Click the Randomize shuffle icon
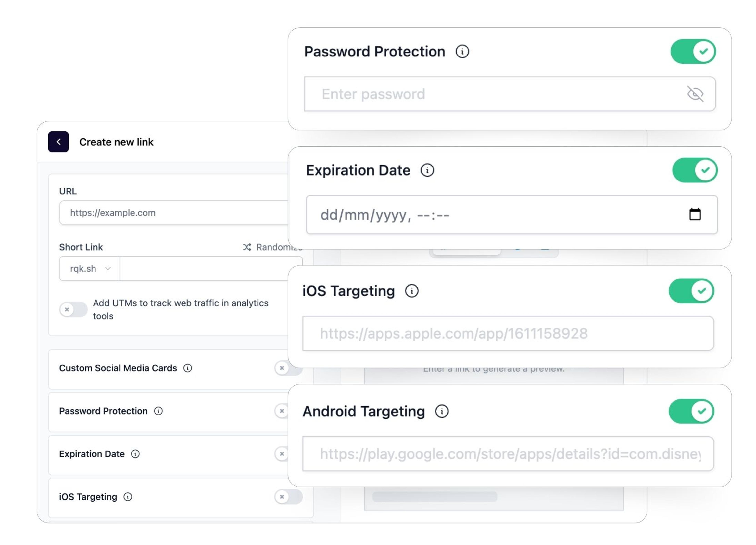Viewport: 756px width, 545px height. click(x=247, y=247)
